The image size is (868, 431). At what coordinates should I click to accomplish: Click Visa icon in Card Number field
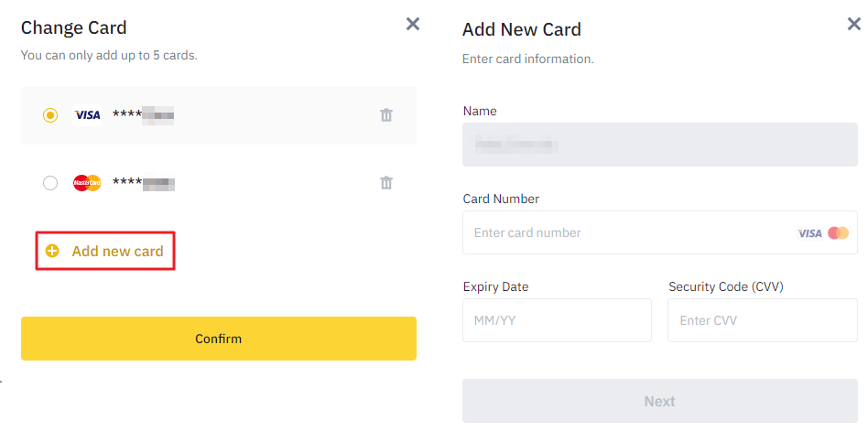coord(809,233)
